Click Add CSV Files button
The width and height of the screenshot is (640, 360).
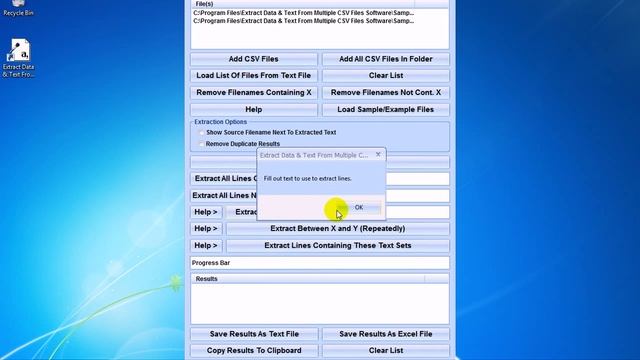(x=253, y=59)
